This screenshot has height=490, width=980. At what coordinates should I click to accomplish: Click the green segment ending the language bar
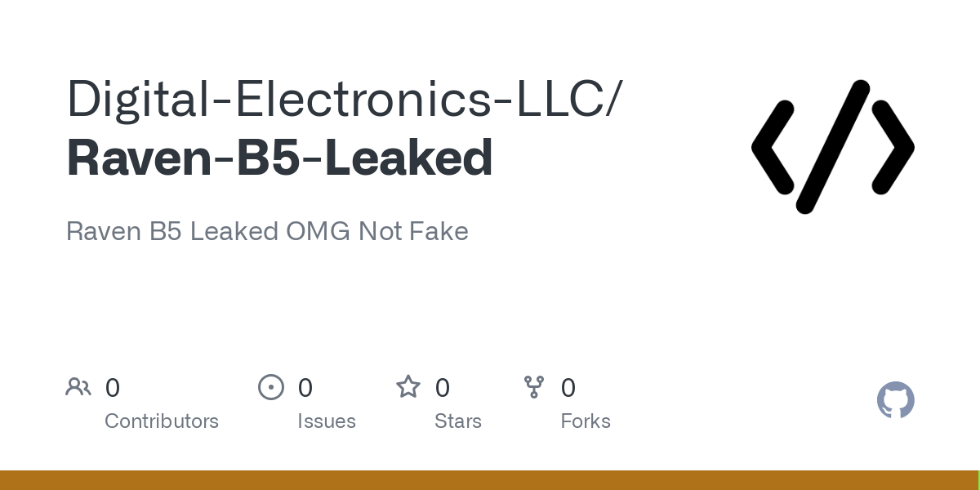coord(978,480)
